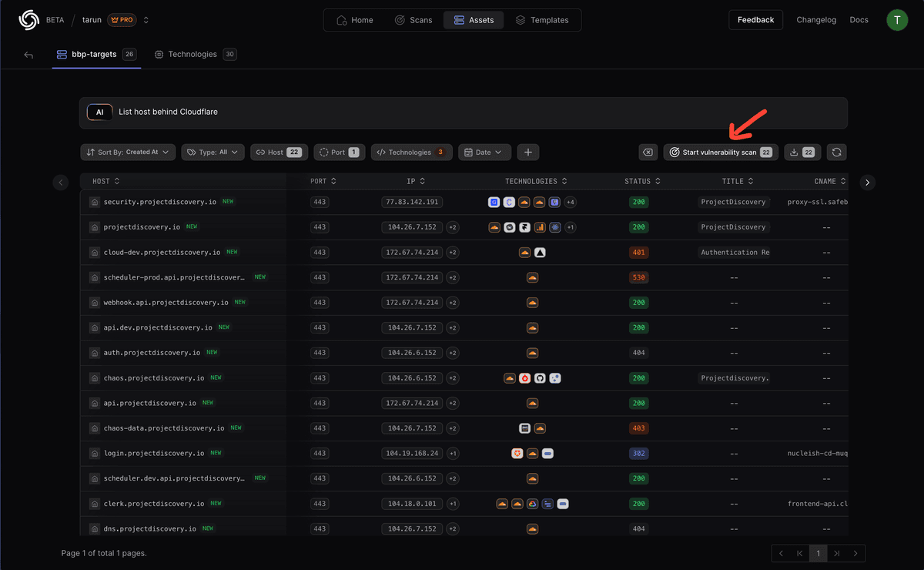
Task: Open the Technologies filter with 3 selections
Action: coord(411,152)
